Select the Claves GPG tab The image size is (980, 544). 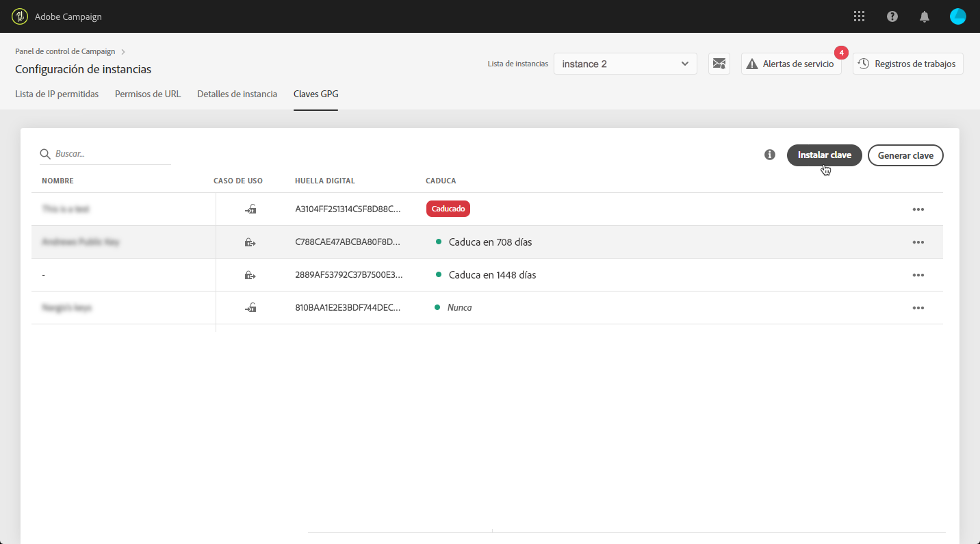(316, 94)
